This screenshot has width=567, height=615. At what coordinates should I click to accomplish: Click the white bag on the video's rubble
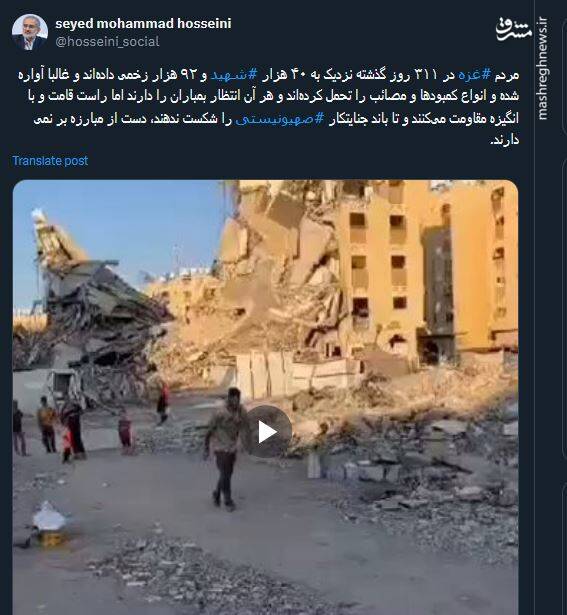point(49,517)
